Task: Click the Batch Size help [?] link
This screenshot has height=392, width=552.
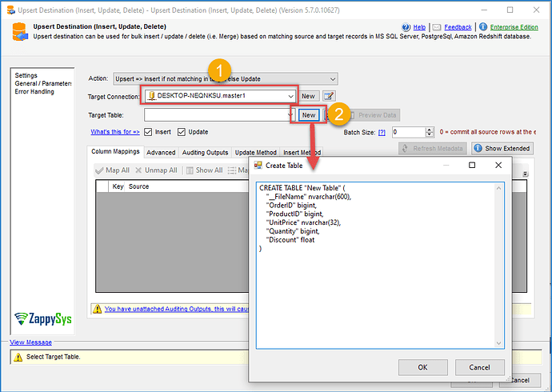Action: click(x=382, y=132)
